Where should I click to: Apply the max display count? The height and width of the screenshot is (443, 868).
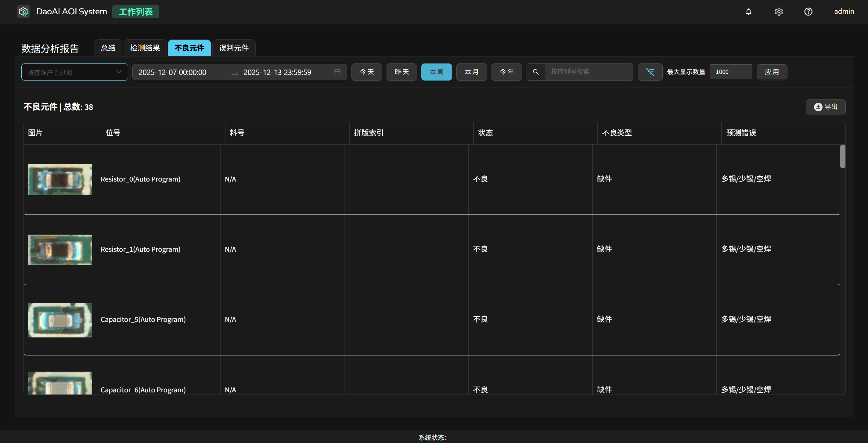click(772, 72)
